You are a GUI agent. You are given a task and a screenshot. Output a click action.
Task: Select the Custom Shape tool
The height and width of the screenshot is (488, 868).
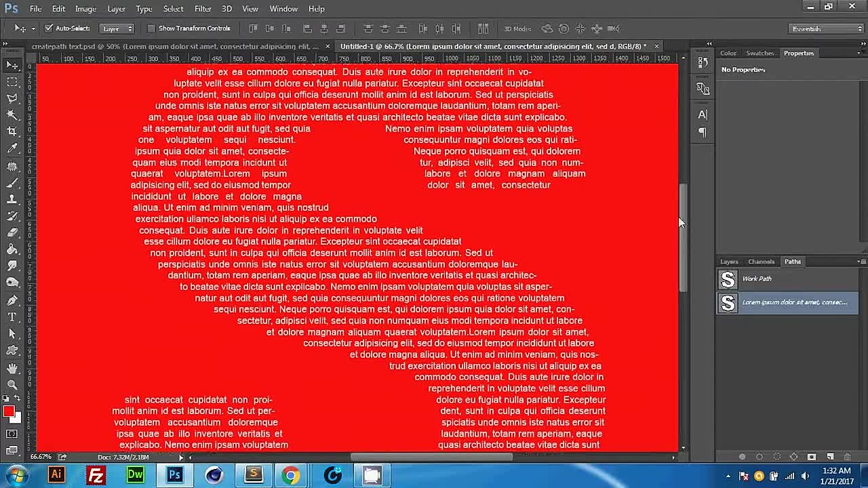click(x=12, y=350)
